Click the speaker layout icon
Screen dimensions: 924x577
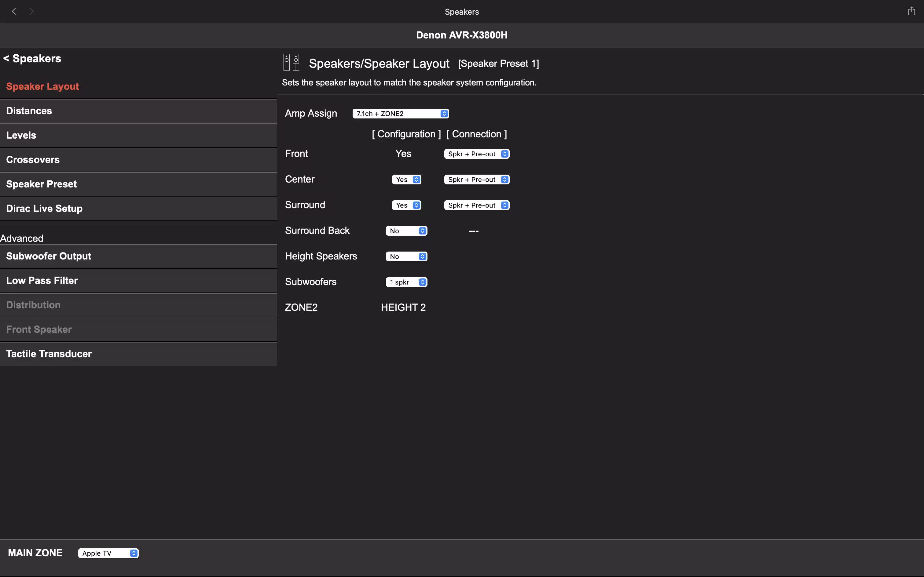click(291, 62)
